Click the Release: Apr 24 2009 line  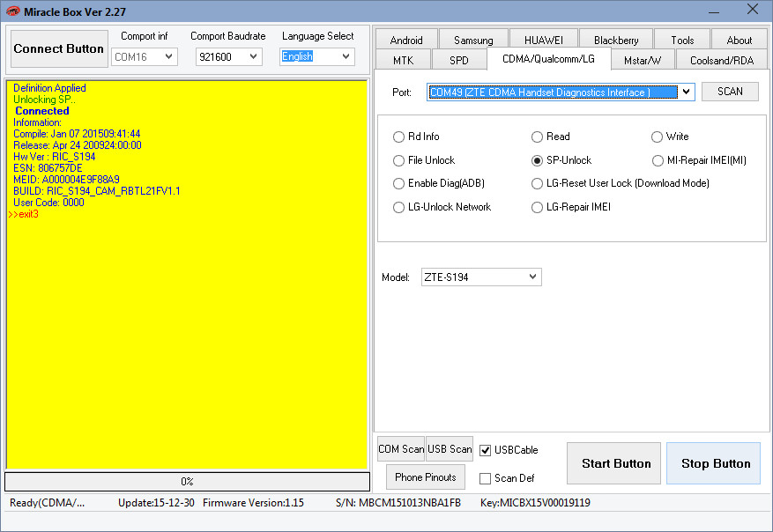[78, 144]
